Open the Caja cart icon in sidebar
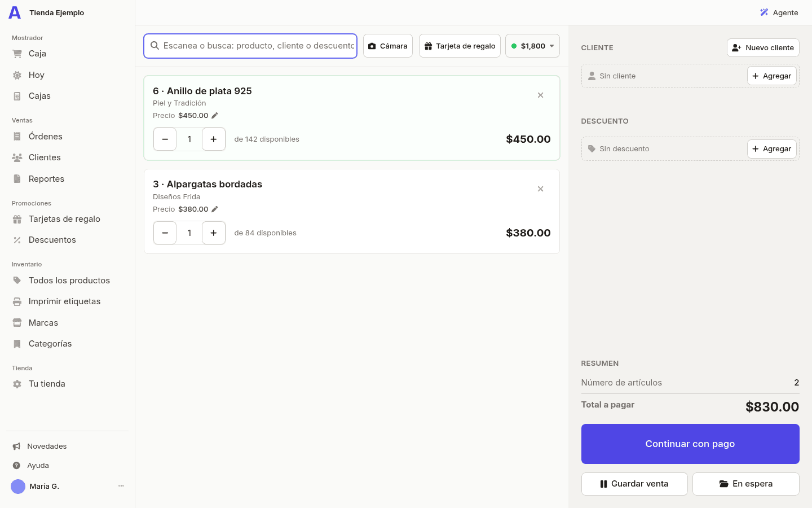Viewport: 812px width, 508px height. pyautogui.click(x=17, y=54)
